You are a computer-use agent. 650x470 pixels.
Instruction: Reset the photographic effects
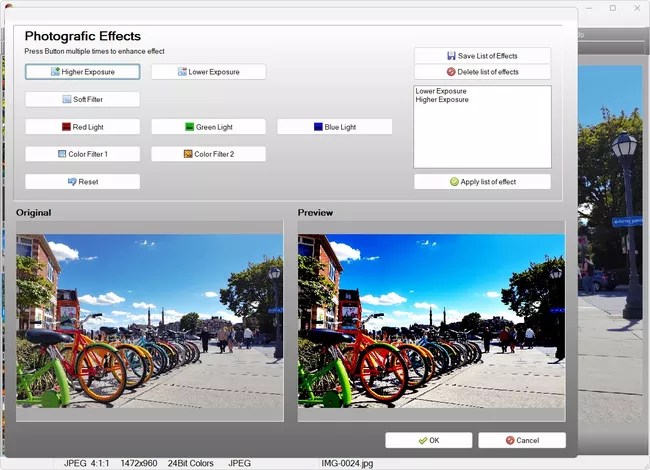click(x=82, y=182)
